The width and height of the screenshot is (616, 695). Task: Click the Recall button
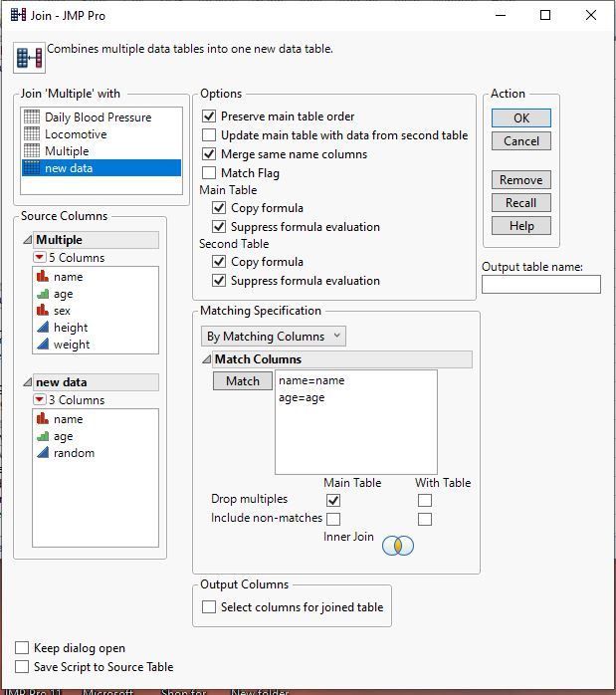click(x=521, y=202)
